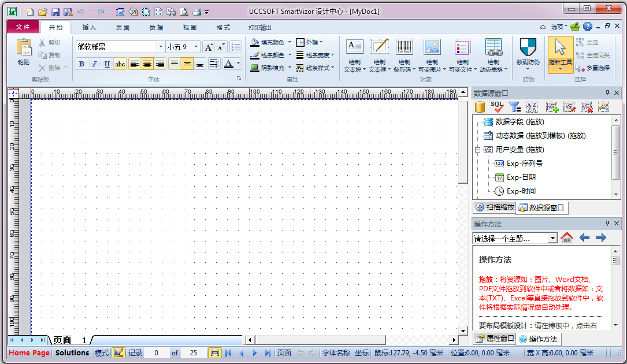The height and width of the screenshot is (364, 627).
Task: Set vertical alignment to middle
Action: tap(187, 64)
